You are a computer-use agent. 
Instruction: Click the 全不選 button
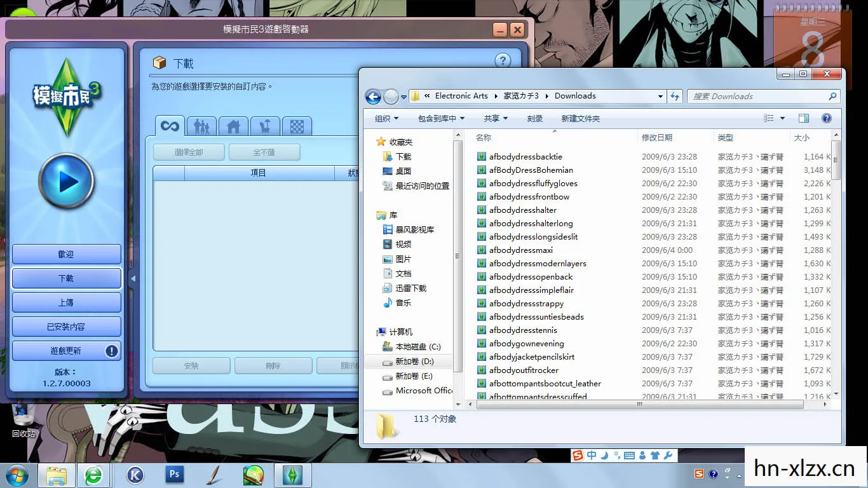(264, 152)
